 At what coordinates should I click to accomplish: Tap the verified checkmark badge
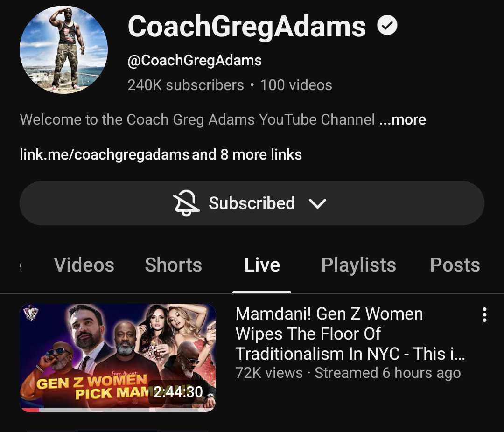pos(387,25)
